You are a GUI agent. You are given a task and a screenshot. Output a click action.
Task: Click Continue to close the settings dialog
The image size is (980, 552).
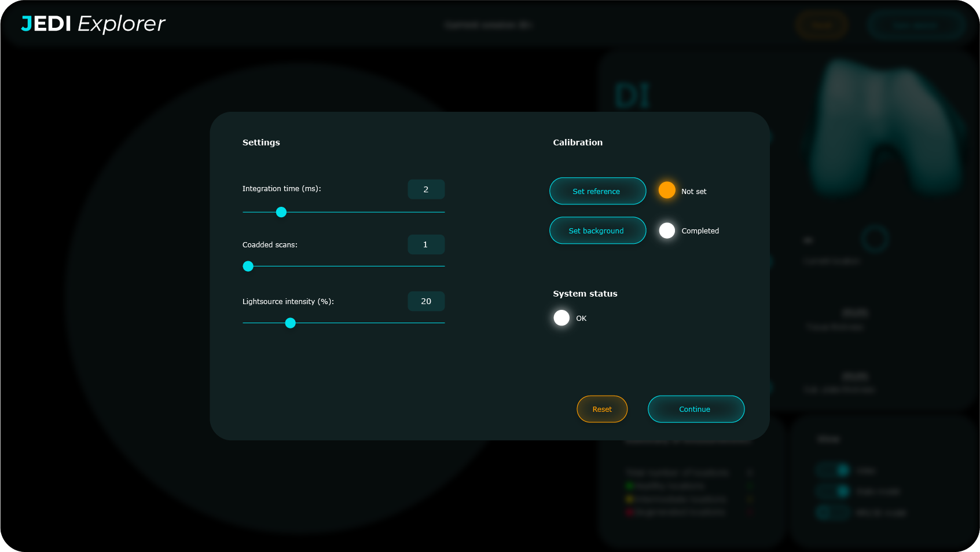696,409
